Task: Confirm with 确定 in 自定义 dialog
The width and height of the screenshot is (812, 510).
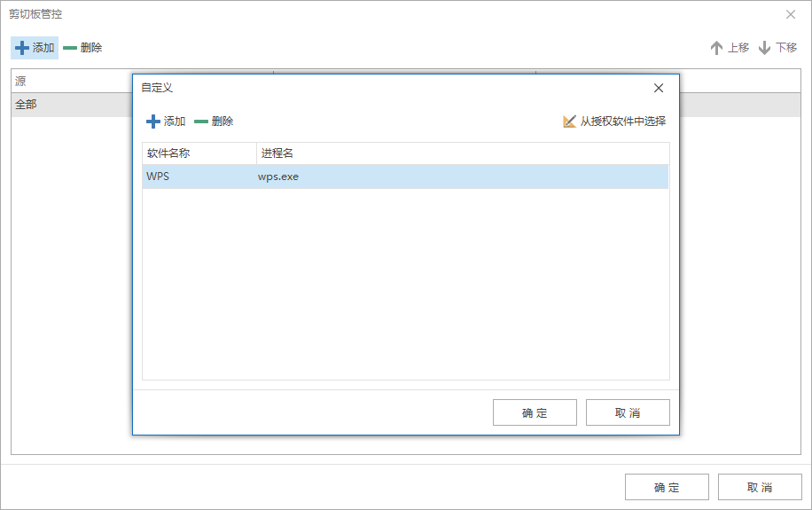Action: (535, 412)
